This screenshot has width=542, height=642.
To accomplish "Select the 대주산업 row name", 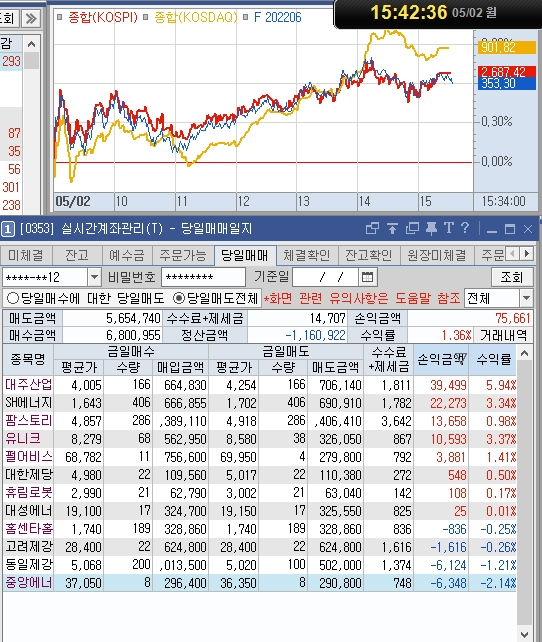I will [28, 384].
